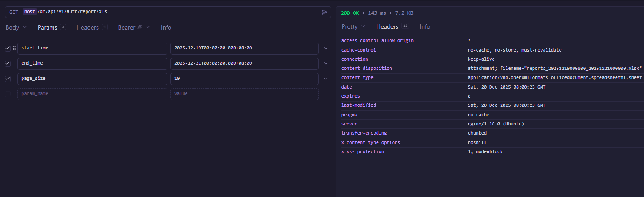The image size is (644, 197).
Task: Switch to the request Headers tab
Action: point(88,27)
